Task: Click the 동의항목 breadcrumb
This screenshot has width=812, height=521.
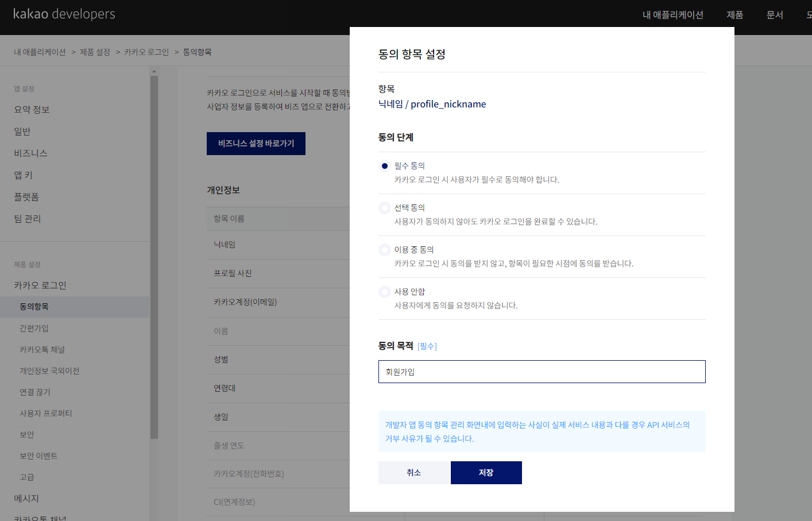Action: point(197,52)
